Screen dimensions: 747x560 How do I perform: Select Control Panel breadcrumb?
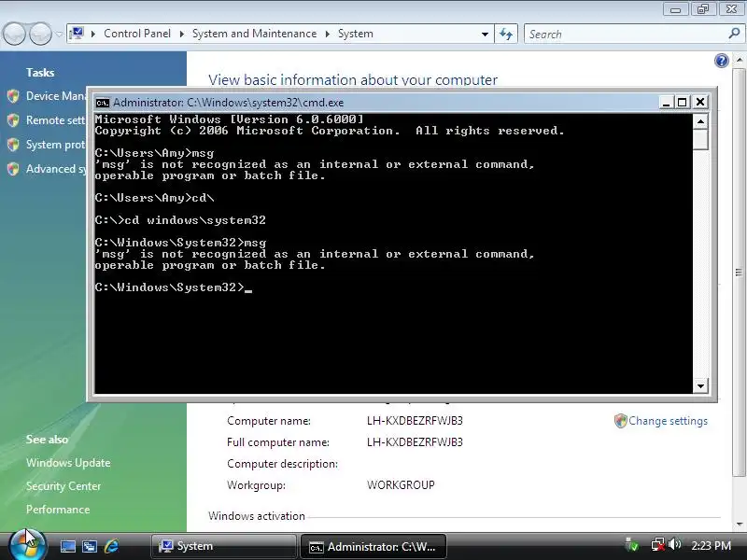(x=137, y=34)
